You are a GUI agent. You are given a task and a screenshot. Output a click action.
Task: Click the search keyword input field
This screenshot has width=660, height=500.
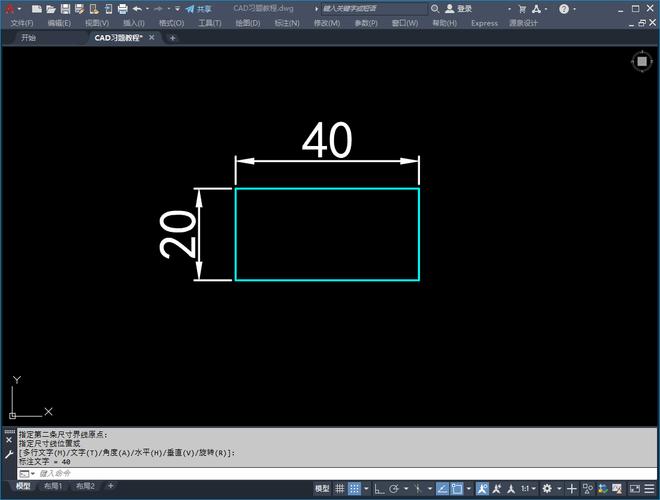(x=374, y=8)
